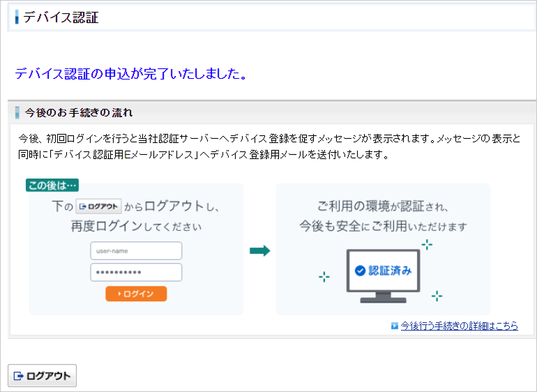Image resolution: width=537 pixels, height=392 pixels.
Task: Click the デバイス認証の申込が完了いたしました message
Action: click(131, 74)
